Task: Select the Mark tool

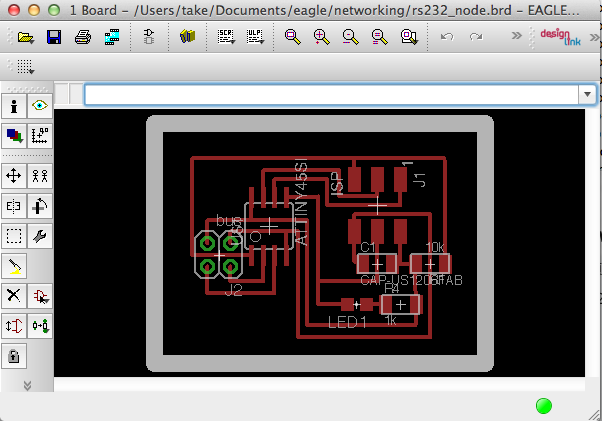Action: (x=40, y=136)
